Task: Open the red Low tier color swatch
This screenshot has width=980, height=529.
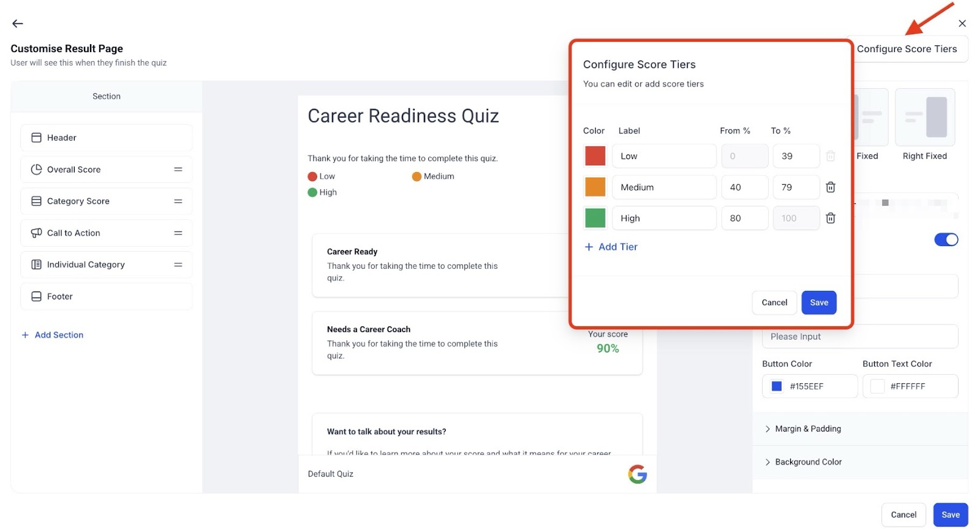Action: point(595,156)
